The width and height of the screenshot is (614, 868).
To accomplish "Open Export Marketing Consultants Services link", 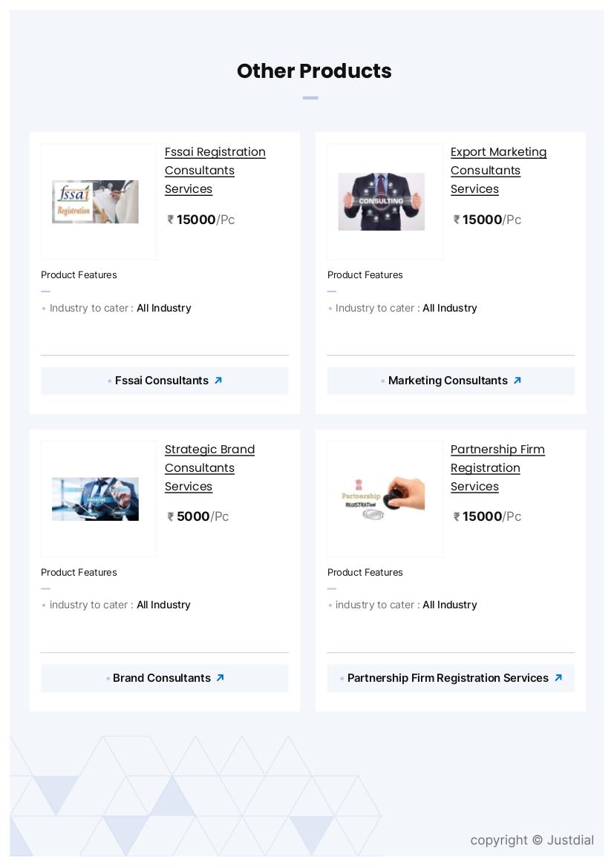I will [x=498, y=171].
